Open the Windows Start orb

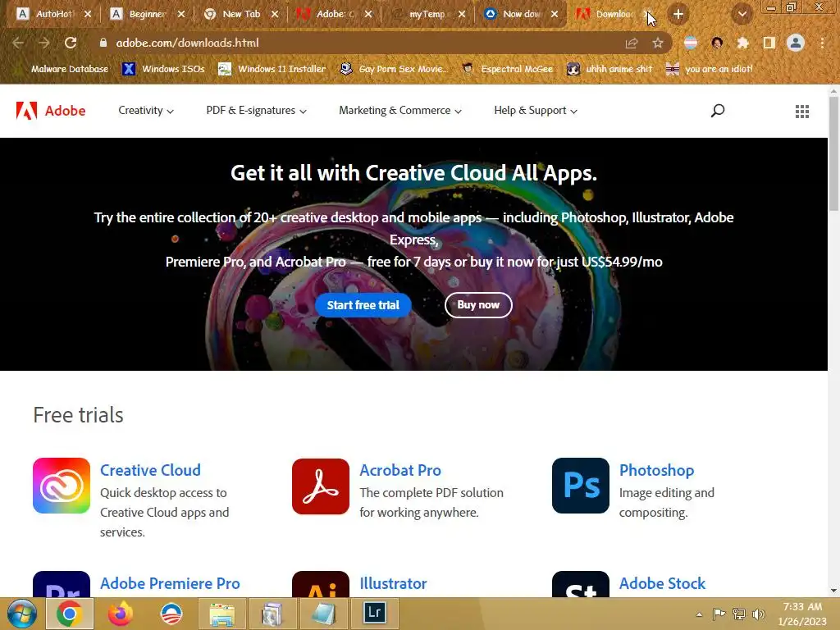pos(21,614)
